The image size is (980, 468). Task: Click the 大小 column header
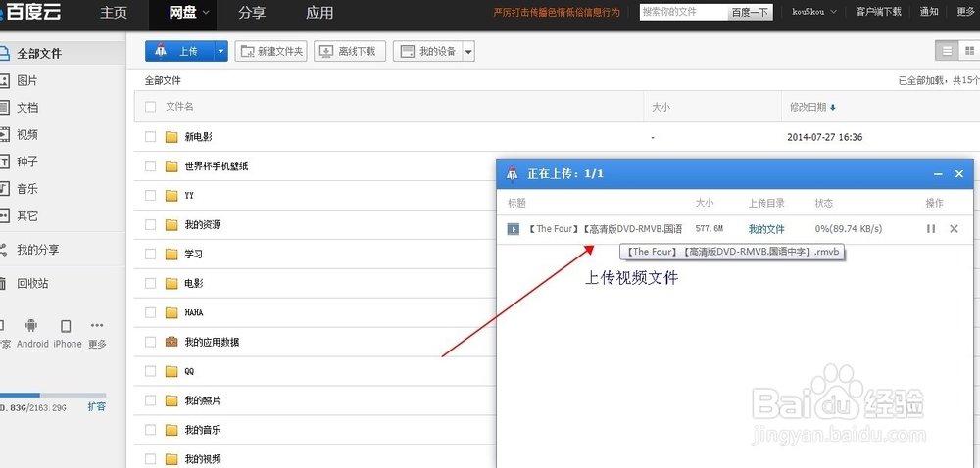coord(661,108)
